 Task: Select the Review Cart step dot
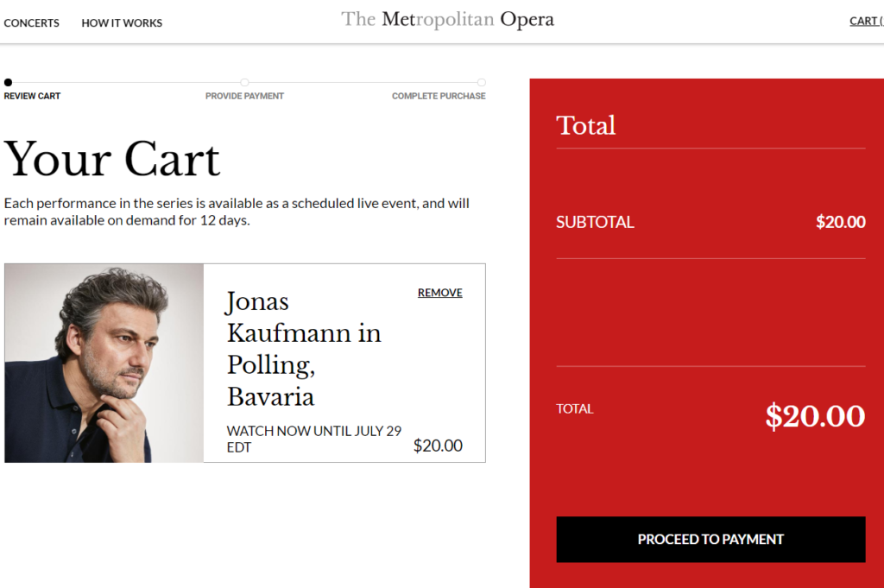[8, 82]
